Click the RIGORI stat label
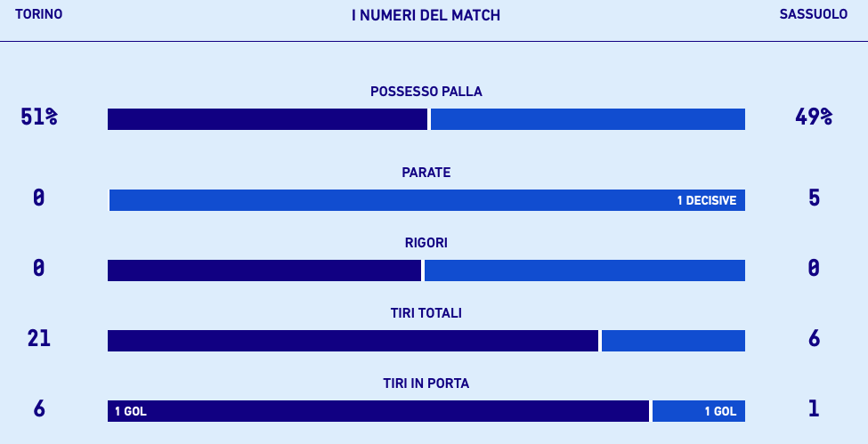This screenshot has width=868, height=444. (426, 243)
